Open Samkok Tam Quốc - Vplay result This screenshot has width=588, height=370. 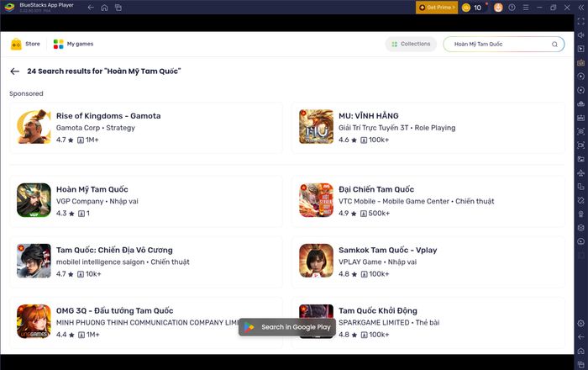pos(428,262)
